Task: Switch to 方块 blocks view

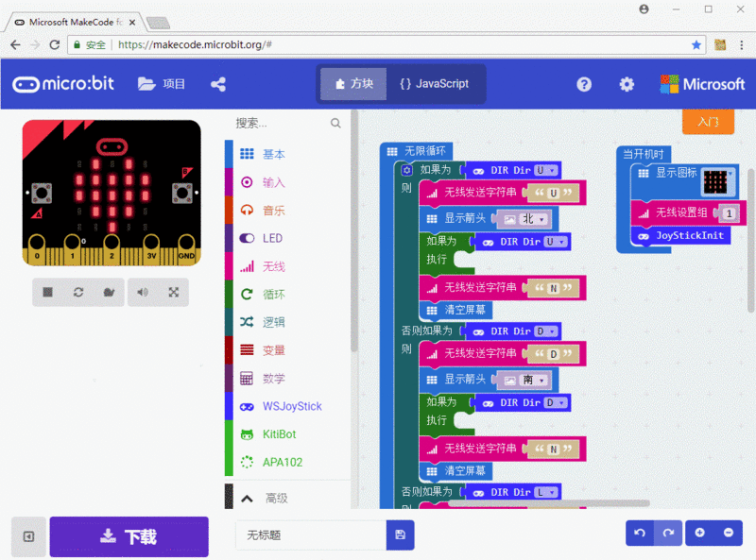Action: 353,84
